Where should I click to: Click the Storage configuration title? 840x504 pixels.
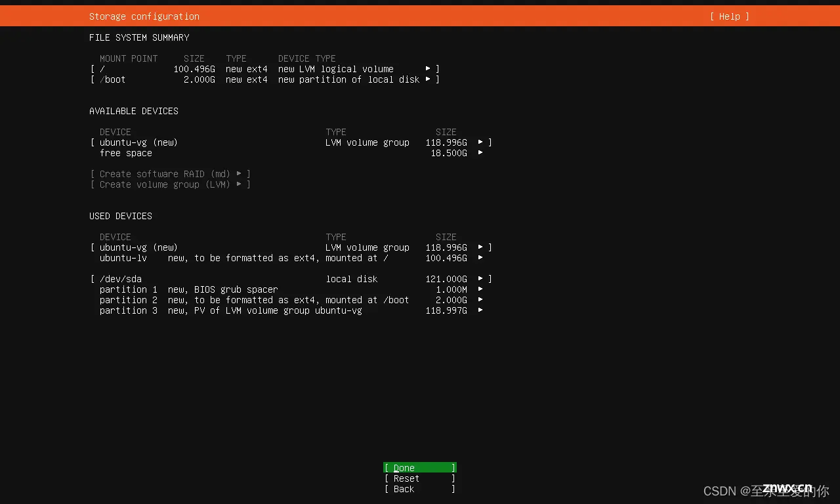144,16
